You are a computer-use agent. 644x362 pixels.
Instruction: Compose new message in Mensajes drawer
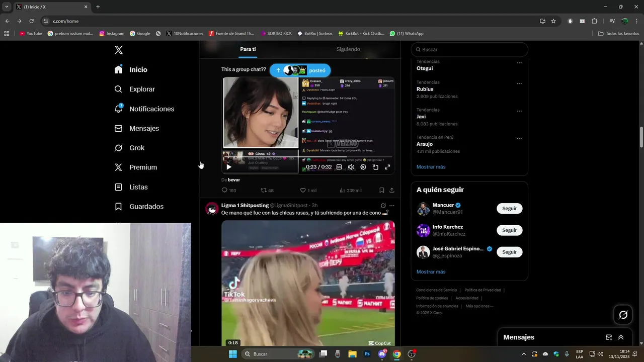coord(609,337)
